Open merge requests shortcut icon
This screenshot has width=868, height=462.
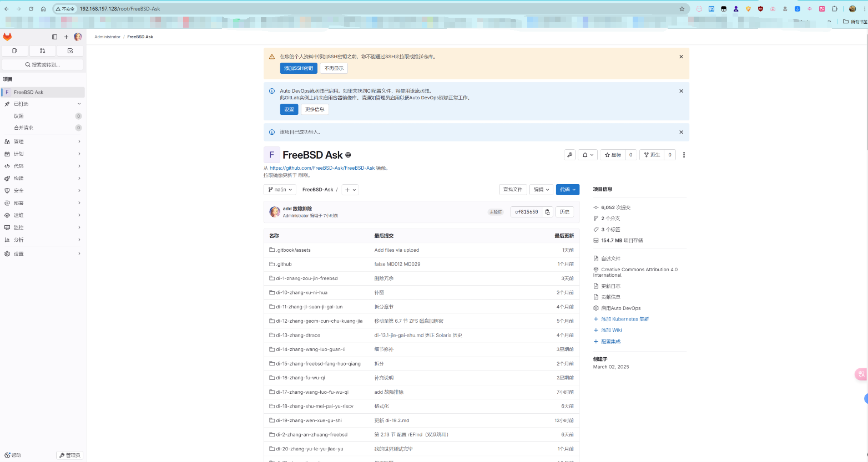pos(43,50)
